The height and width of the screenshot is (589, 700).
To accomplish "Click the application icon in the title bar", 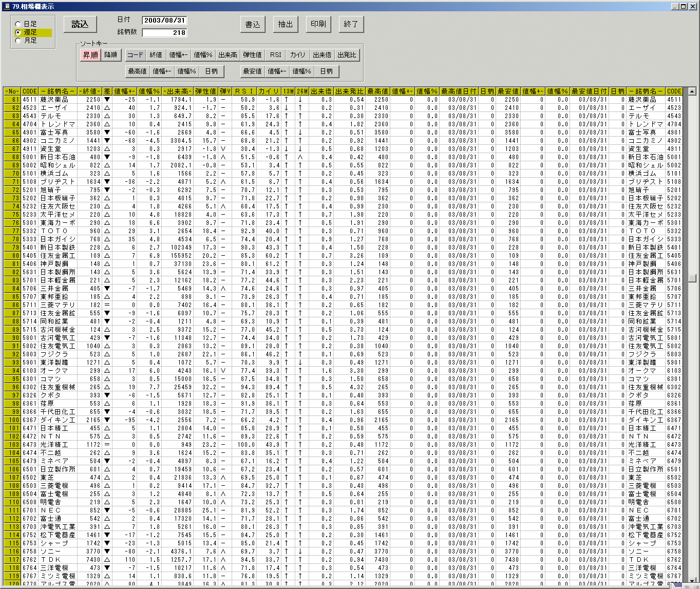I will [x=7, y=7].
